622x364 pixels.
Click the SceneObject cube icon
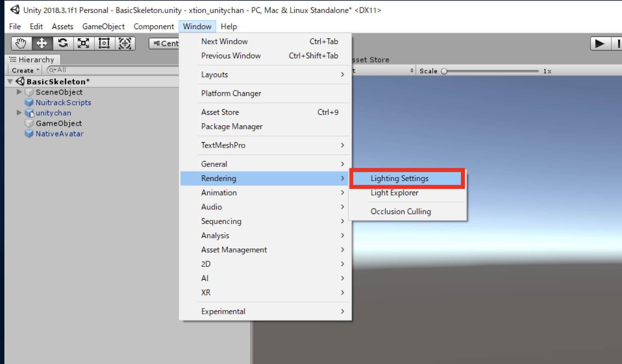pos(29,92)
